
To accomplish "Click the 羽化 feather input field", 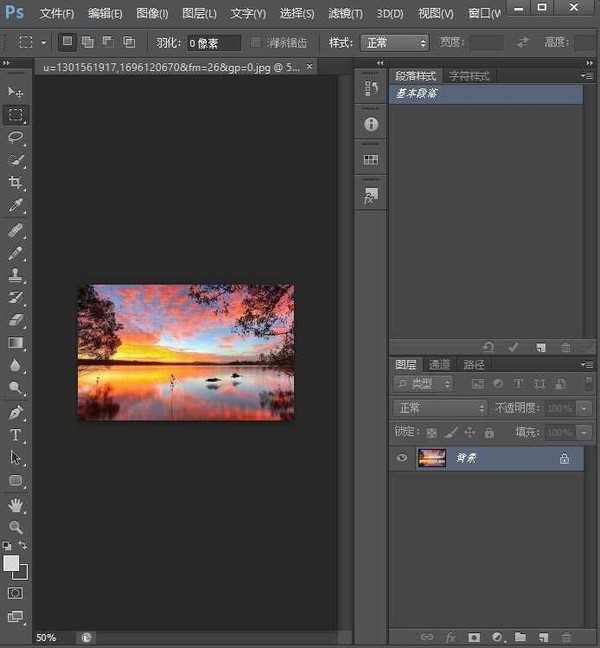I will coord(214,43).
